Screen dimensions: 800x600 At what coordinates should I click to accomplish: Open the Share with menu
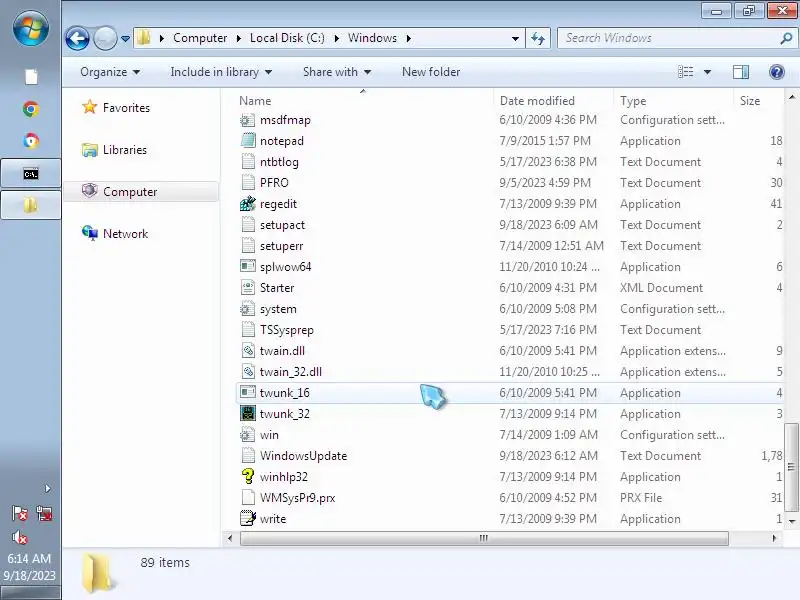click(337, 72)
